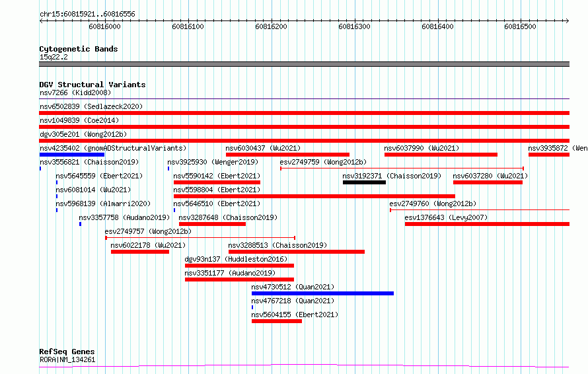
Task: Select the long red nsv5598804 bar
Action: coord(314,196)
